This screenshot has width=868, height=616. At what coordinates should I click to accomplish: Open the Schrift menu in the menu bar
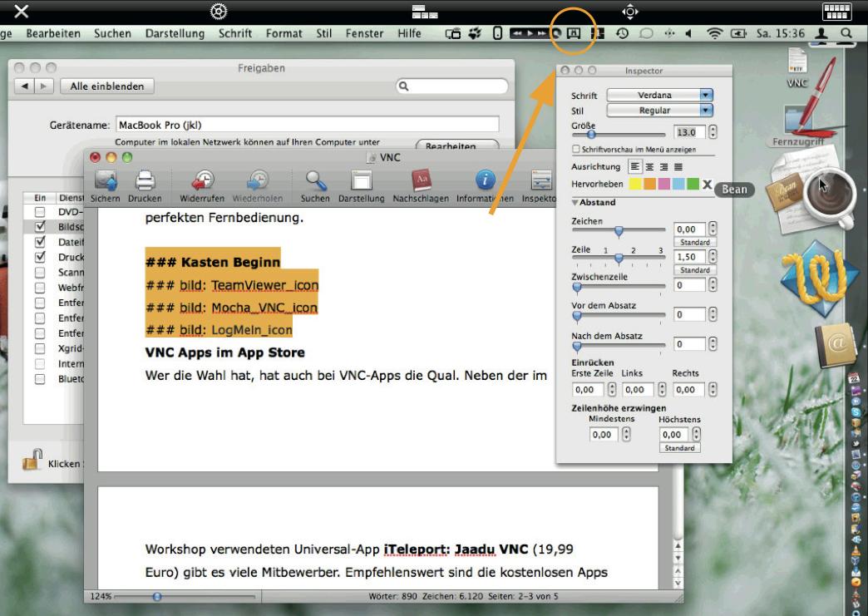tap(235, 33)
